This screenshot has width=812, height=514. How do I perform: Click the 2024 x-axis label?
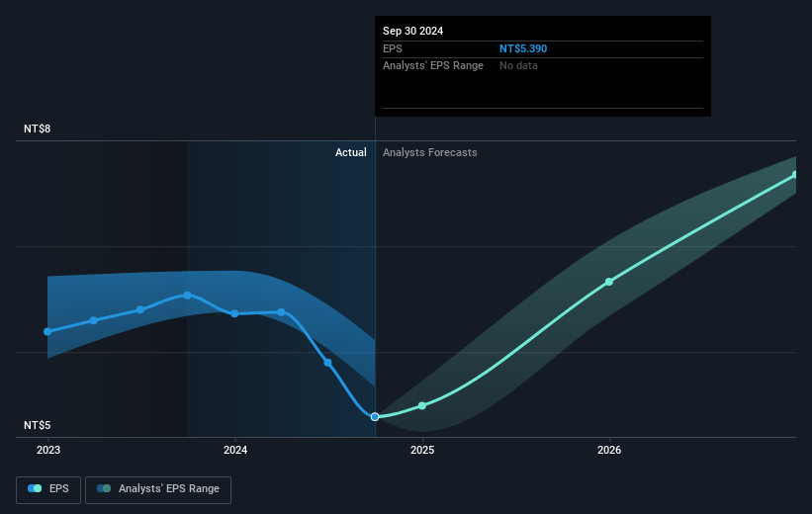[235, 450]
